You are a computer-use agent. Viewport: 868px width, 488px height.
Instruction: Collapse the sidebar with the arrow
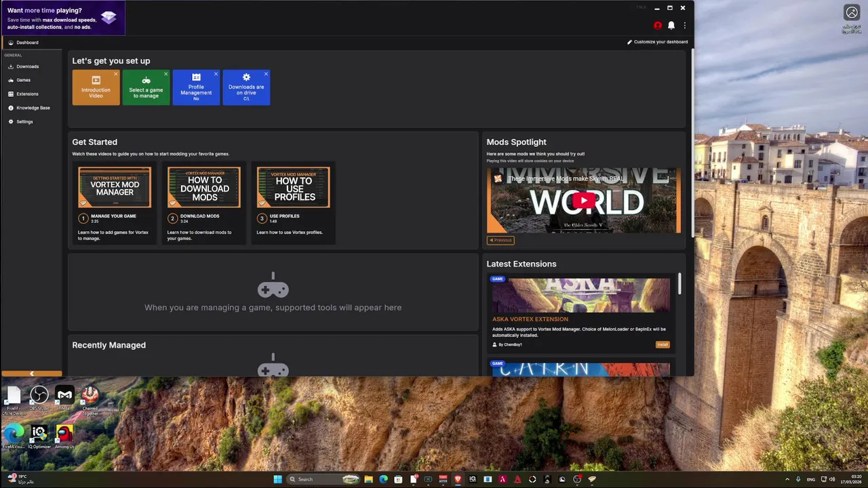coord(32,373)
